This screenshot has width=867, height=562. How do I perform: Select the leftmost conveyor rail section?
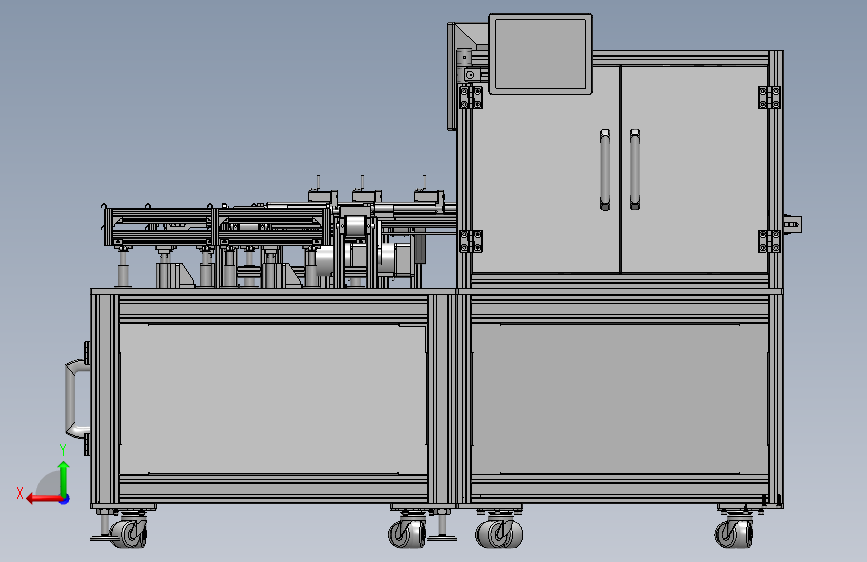159,226
